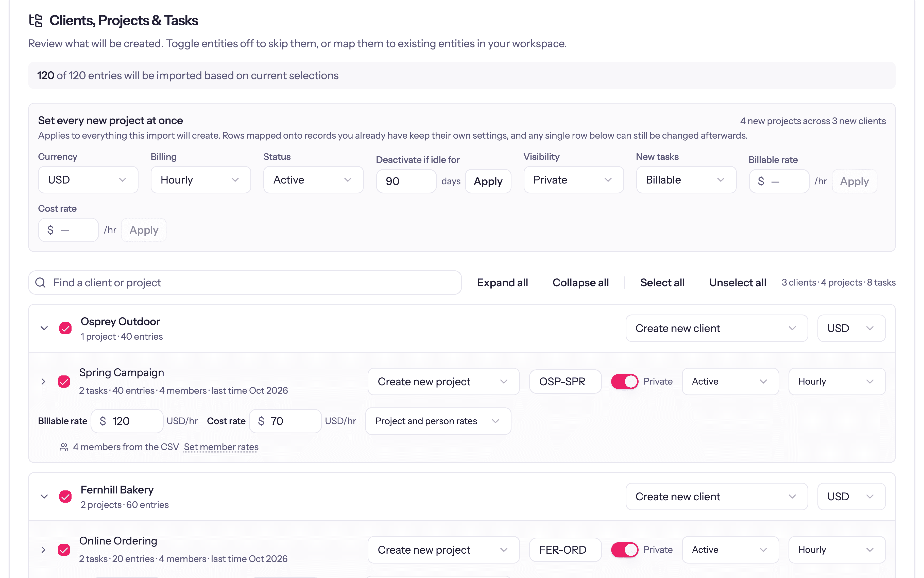The image size is (924, 578).
Task: Open the bulk Visibility Private dropdown
Action: [573, 180]
